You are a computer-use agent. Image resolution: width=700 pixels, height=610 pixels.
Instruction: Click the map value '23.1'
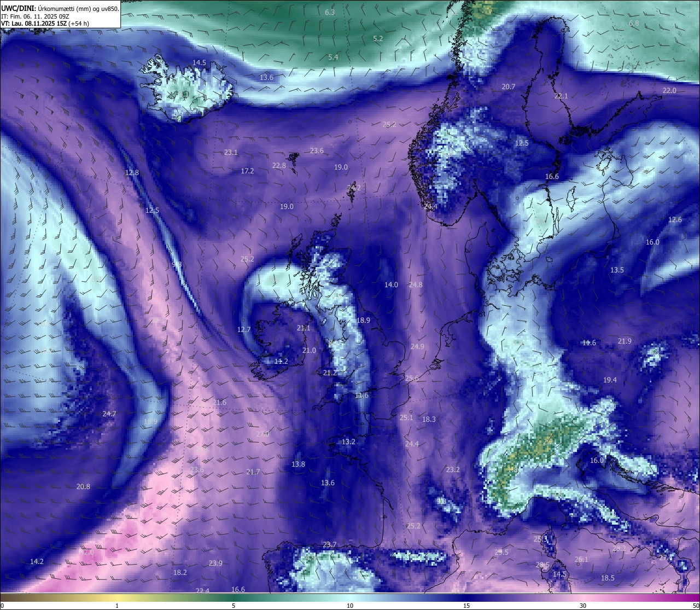coord(231,152)
